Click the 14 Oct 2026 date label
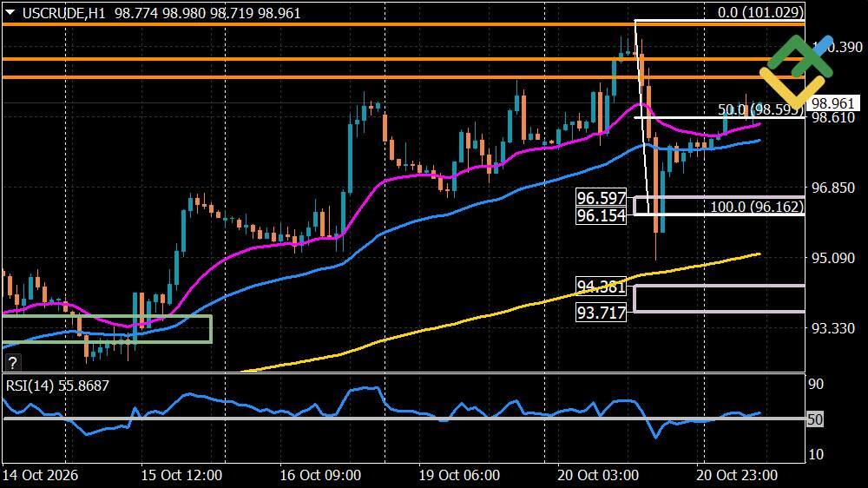The height and width of the screenshot is (488, 868). pyautogui.click(x=40, y=475)
